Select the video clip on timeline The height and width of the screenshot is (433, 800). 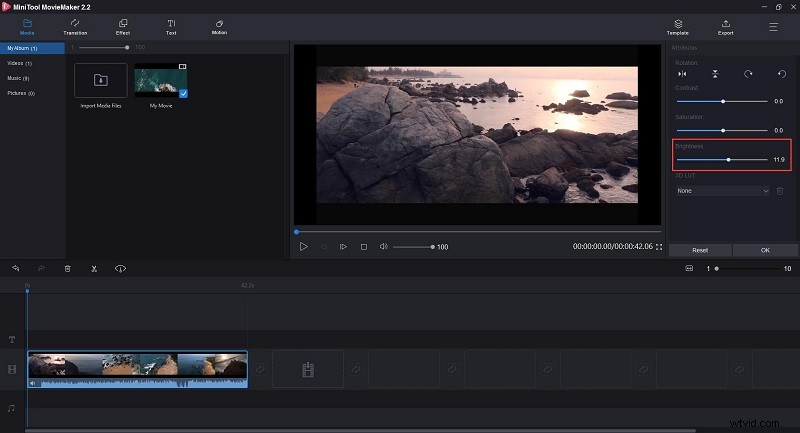[138, 369]
